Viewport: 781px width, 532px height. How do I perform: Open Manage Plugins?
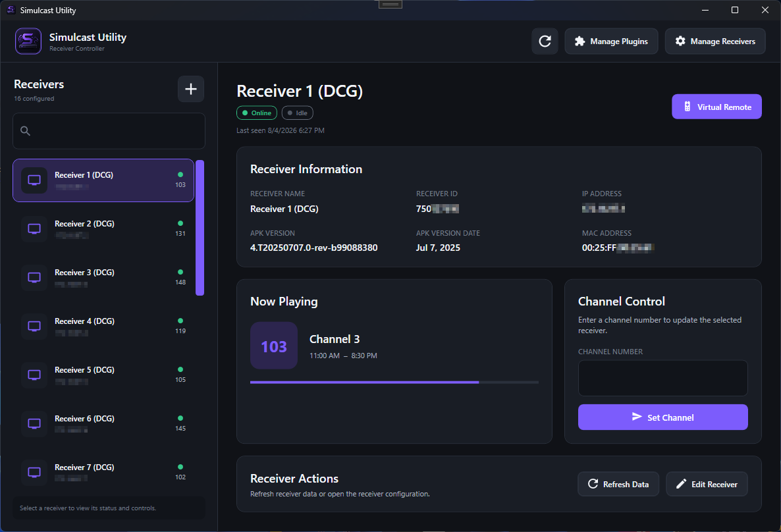(x=611, y=41)
